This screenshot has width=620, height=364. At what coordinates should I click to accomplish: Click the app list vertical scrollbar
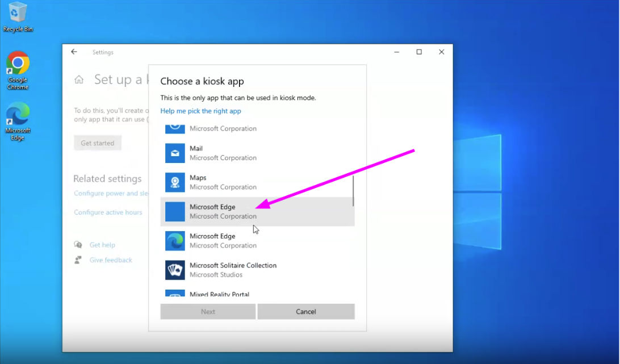[353, 191]
